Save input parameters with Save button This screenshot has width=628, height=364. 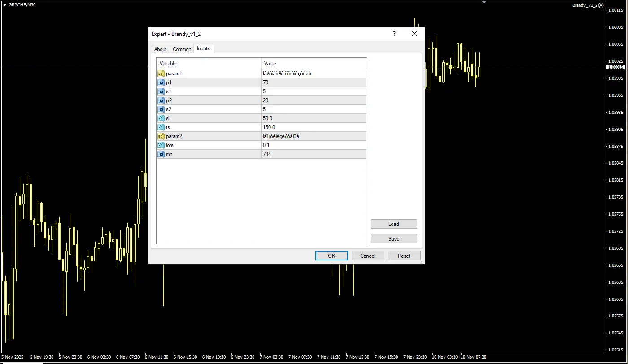pyautogui.click(x=394, y=238)
